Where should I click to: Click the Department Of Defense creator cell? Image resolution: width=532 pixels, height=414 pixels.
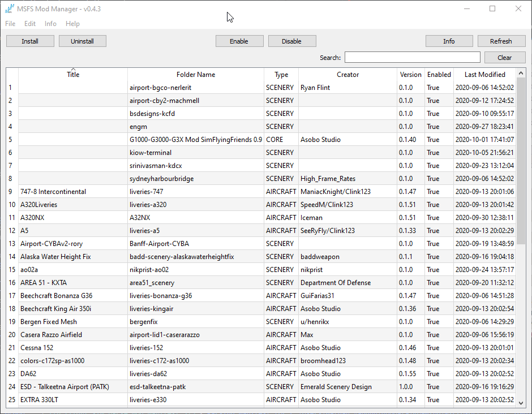[347, 282]
